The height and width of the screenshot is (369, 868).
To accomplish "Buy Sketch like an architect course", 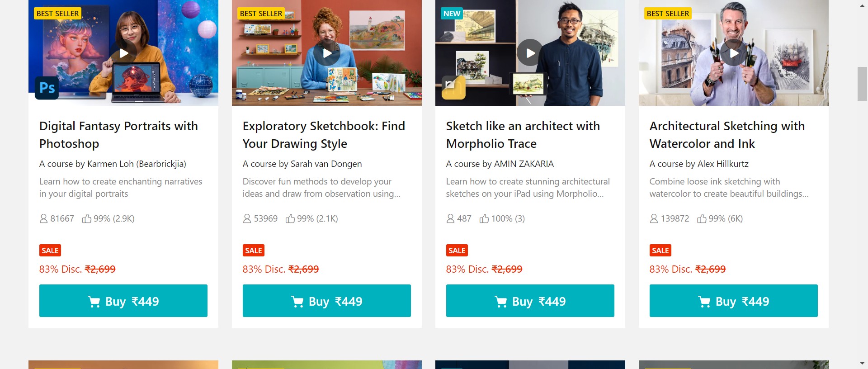I will [530, 301].
